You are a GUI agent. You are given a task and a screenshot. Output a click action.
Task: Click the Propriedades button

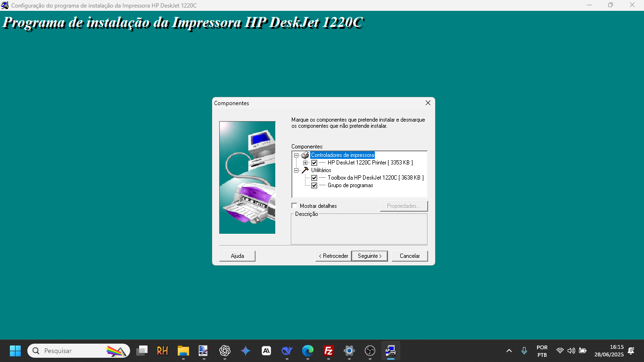(404, 206)
